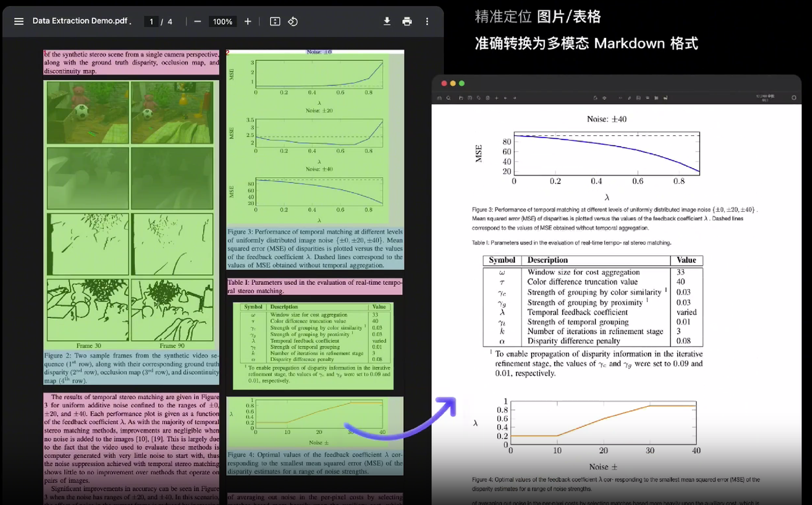
Task: Click the navigate-back arrow in the right toolbar
Action: tap(505, 97)
